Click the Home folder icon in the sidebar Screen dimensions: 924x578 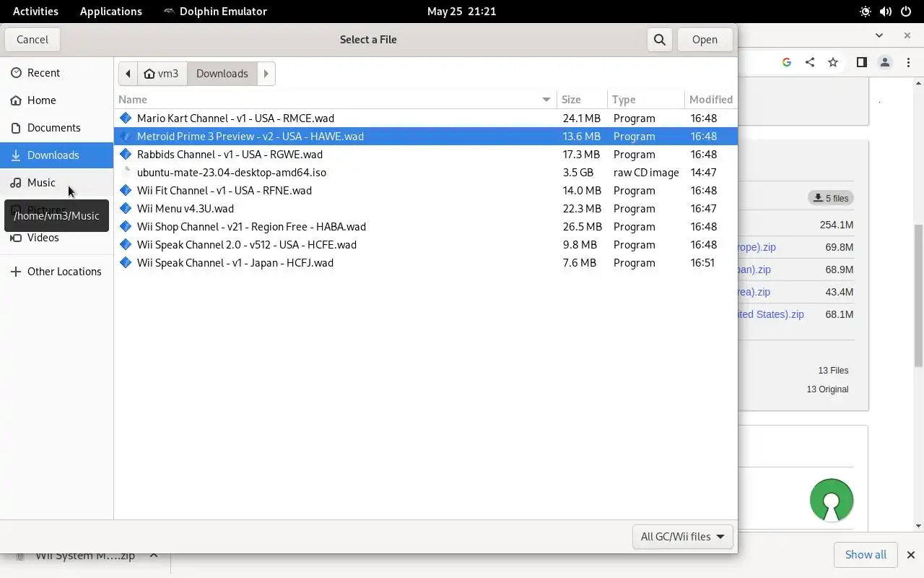click(16, 100)
